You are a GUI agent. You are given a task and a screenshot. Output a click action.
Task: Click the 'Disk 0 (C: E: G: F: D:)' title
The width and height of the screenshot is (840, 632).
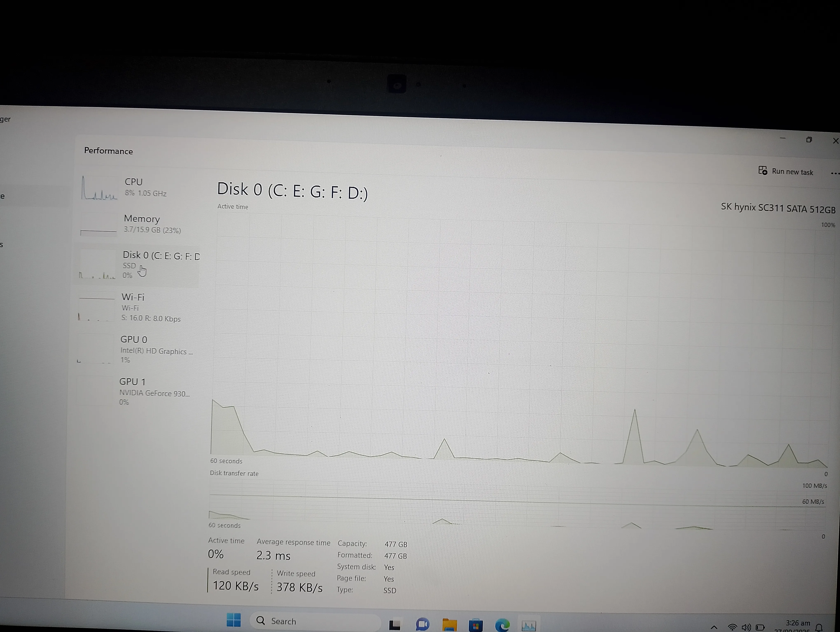[292, 191]
